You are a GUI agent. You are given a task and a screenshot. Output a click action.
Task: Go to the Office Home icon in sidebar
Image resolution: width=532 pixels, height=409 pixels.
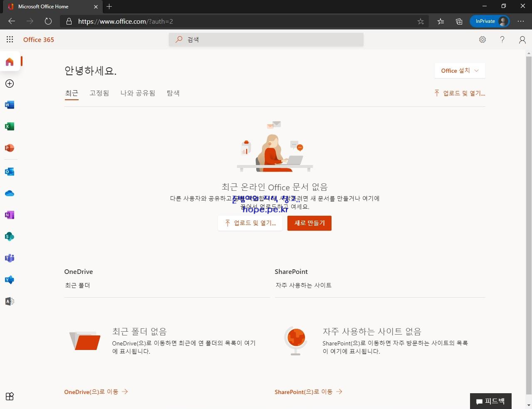10,62
